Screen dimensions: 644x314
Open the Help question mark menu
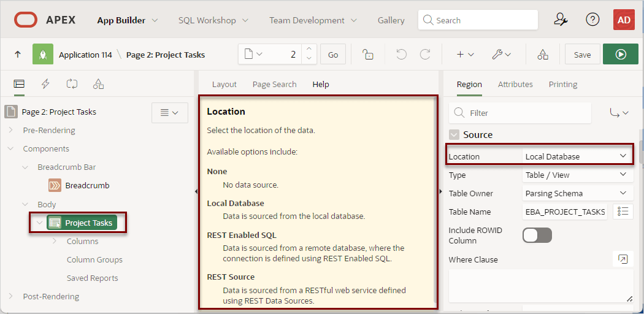coord(592,20)
